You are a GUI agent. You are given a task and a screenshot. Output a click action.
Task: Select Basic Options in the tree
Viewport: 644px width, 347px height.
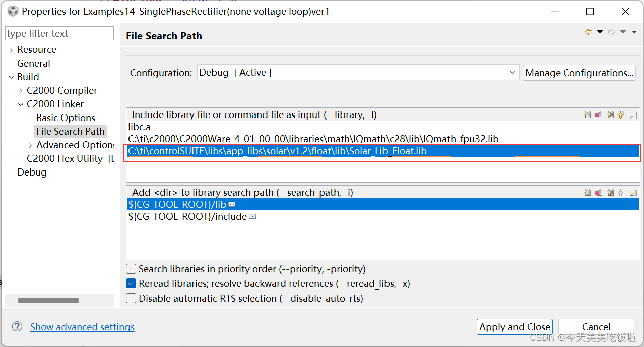[x=66, y=118]
